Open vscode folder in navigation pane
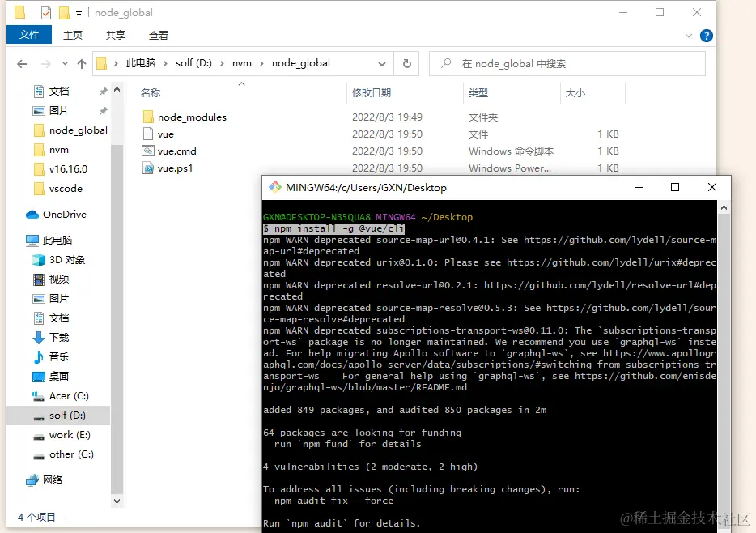The height and width of the screenshot is (533, 756). [66, 189]
